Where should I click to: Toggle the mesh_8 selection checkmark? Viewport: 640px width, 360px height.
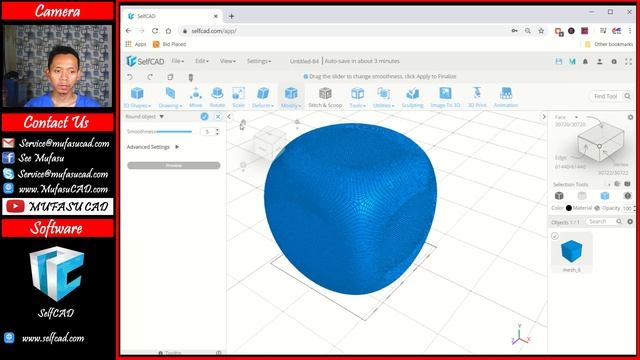[555, 236]
